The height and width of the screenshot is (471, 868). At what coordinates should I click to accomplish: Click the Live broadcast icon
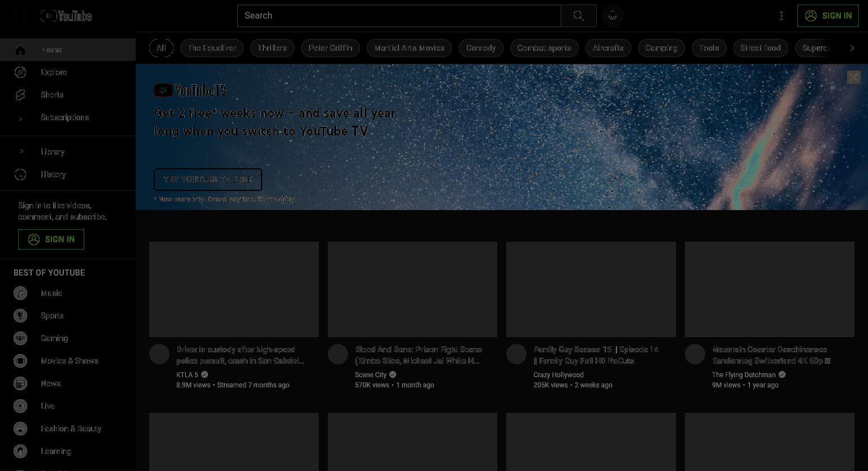coord(20,406)
